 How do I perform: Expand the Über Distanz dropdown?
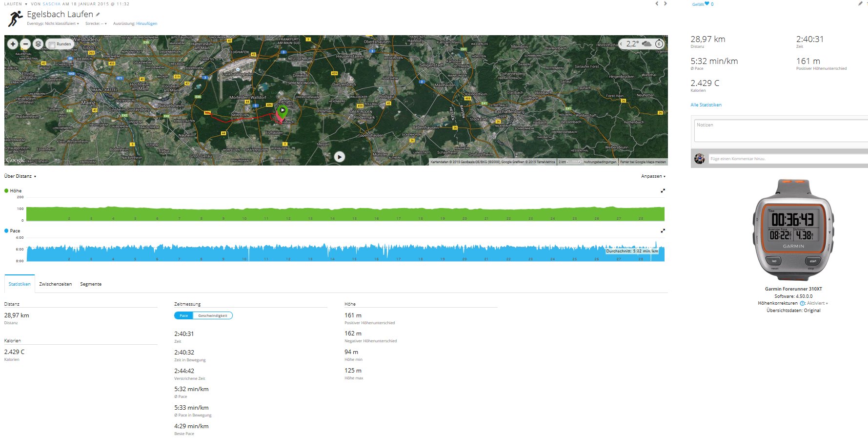[20, 176]
